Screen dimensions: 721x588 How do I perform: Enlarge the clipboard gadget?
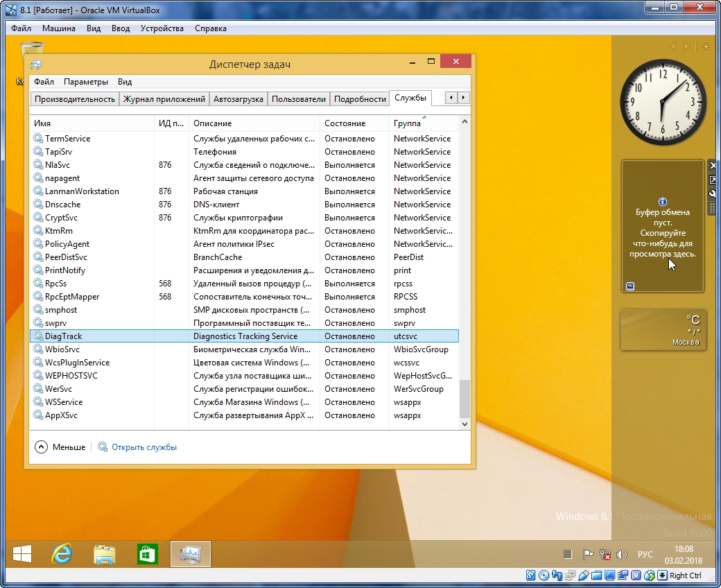click(x=712, y=180)
